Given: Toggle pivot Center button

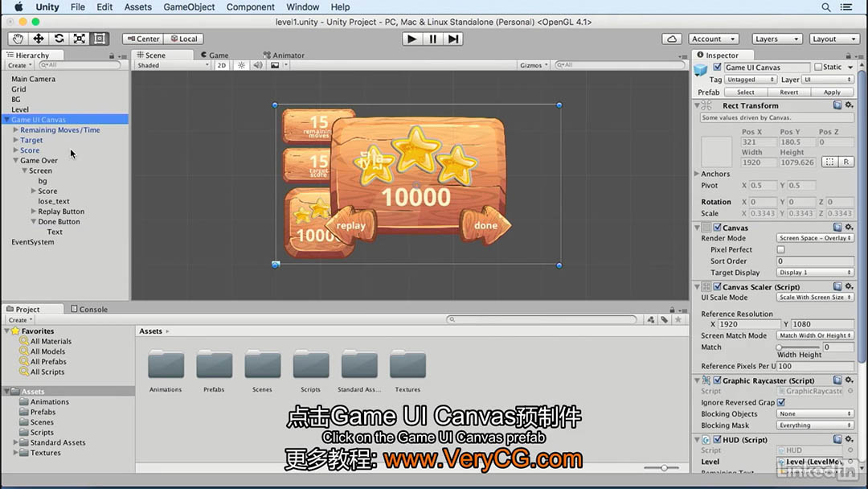Looking at the screenshot, I should (x=143, y=39).
